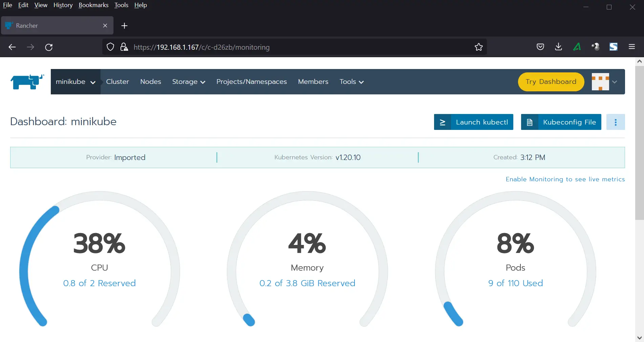This screenshot has height=342, width=644.
Task: Open the browser Bookmarks menu
Action: (93, 5)
